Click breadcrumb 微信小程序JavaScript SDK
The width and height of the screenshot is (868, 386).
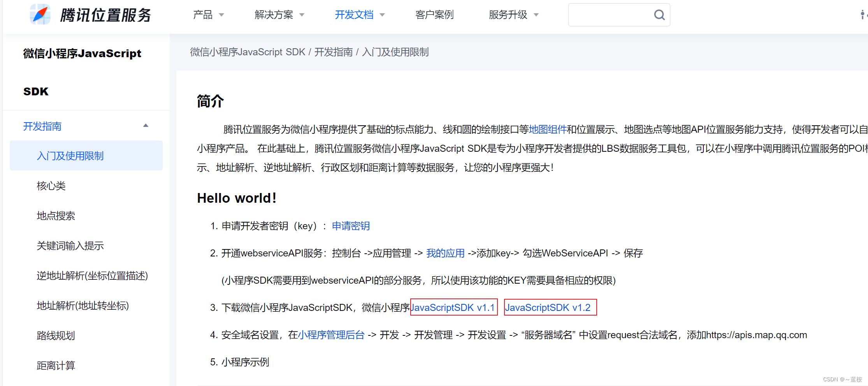pos(248,52)
